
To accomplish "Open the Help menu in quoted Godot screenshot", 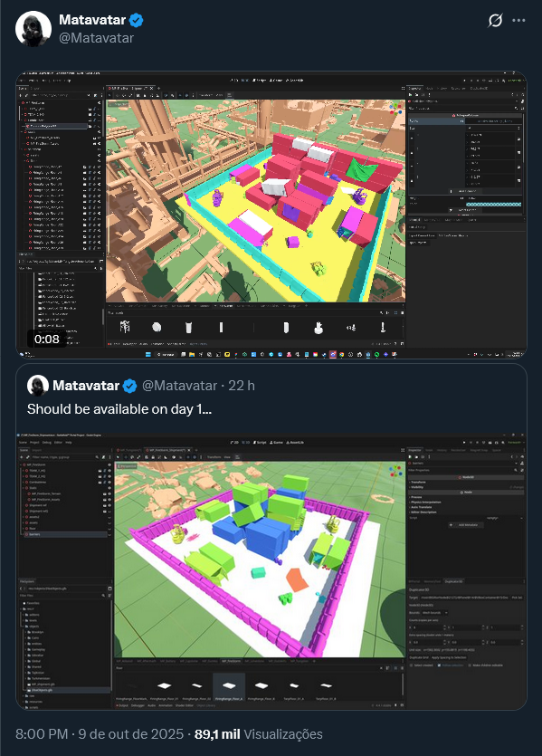I will coord(69,442).
